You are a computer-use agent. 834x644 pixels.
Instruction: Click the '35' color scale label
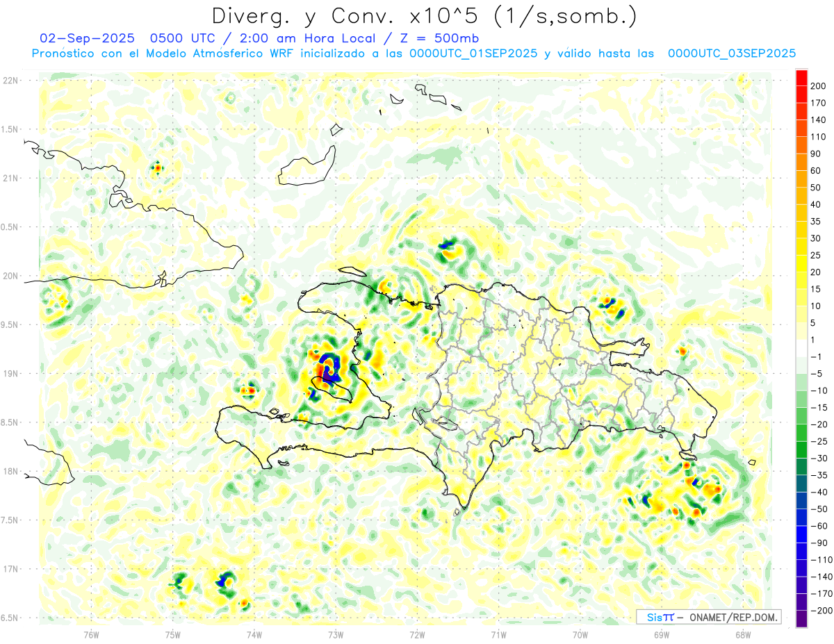click(817, 222)
